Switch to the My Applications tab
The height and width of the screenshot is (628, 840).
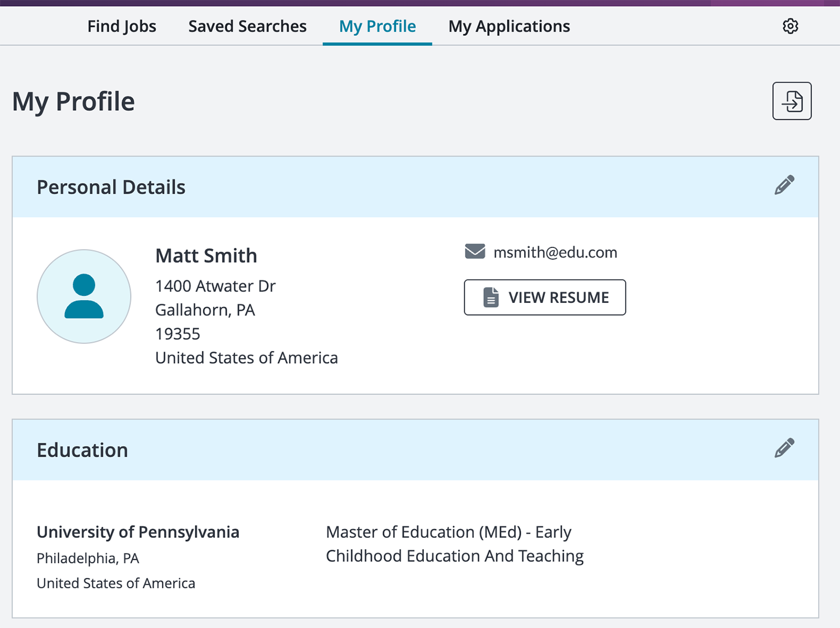point(509,26)
